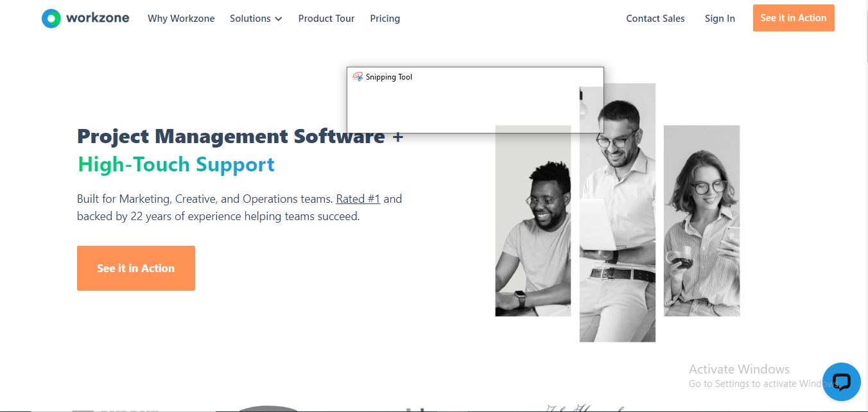This screenshot has height=412, width=868.
Task: Click the Sign In link
Action: 720,19
